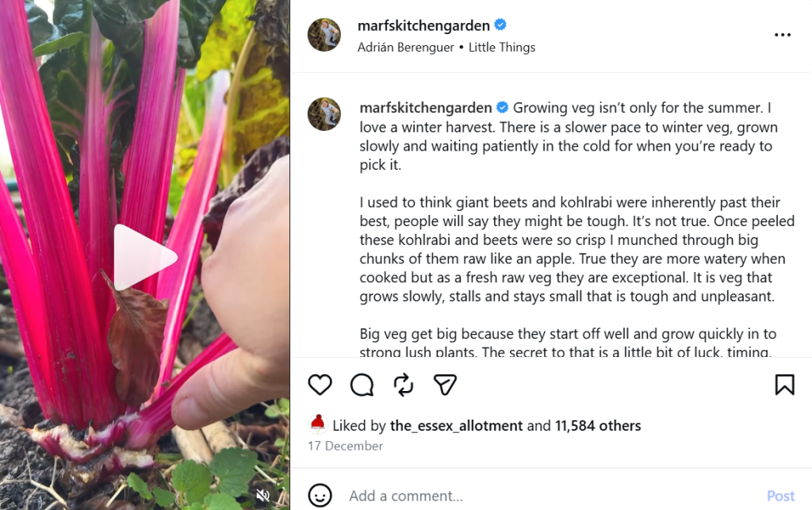Open the 17 December post date link
812x510 pixels.
(346, 446)
